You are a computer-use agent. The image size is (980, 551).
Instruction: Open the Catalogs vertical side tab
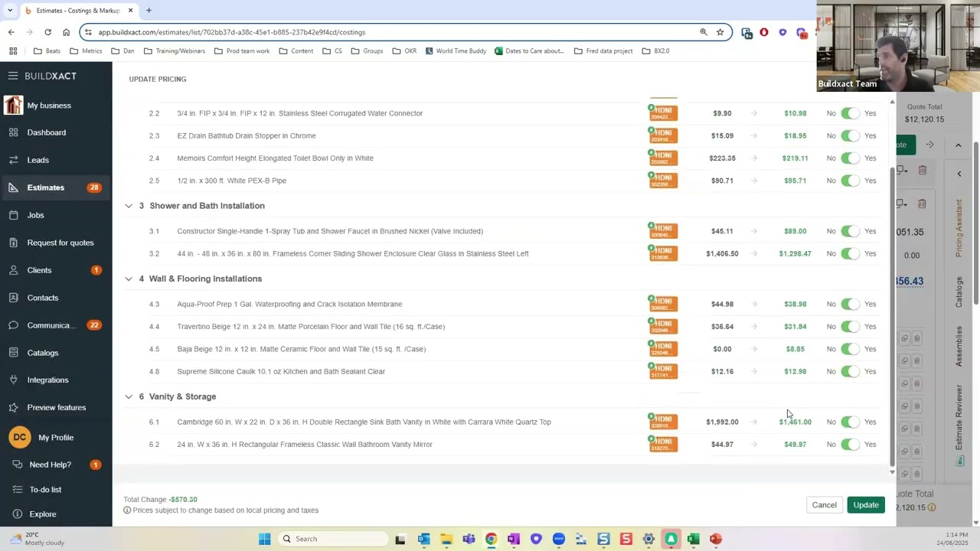(959, 292)
